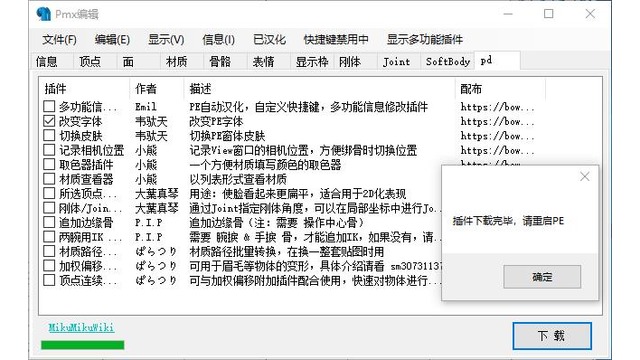Click the 配布 URL in the 改变字体 row
The height and width of the screenshot is (360, 640).
[497, 121]
